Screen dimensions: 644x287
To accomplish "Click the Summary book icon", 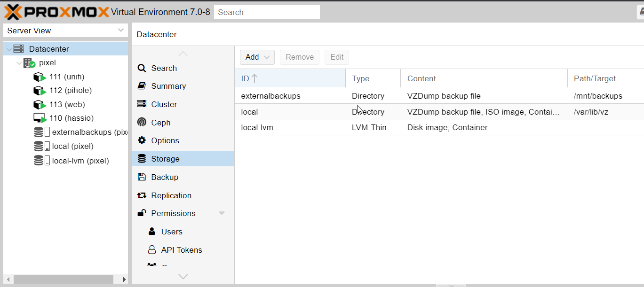I will 142,86.
